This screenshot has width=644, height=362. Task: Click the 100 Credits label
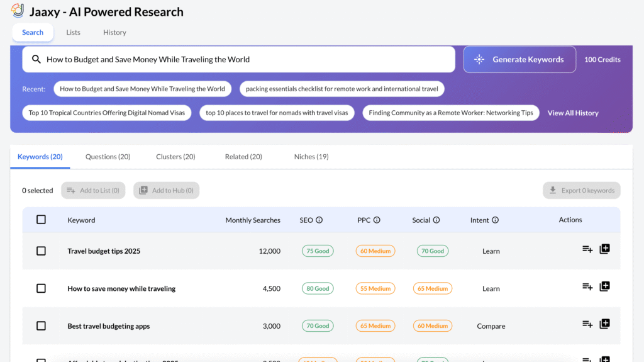(602, 60)
